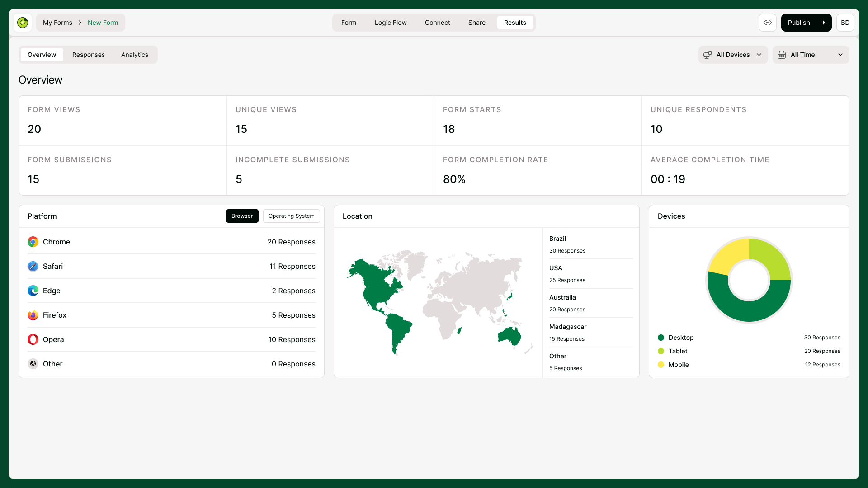This screenshot has width=868, height=488.
Task: Click the Form Views card
Action: (123, 121)
